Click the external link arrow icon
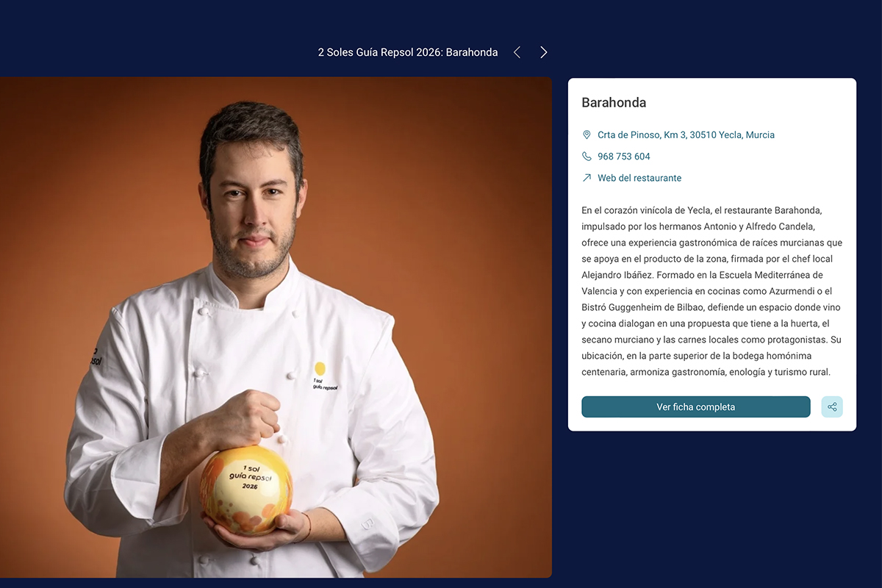882x588 pixels. point(587,178)
